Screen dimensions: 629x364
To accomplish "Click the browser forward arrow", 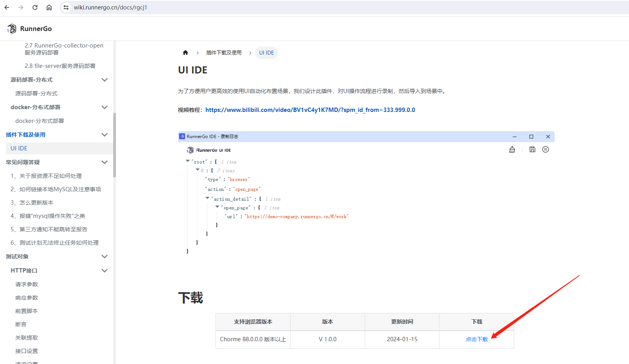I will (21, 7).
